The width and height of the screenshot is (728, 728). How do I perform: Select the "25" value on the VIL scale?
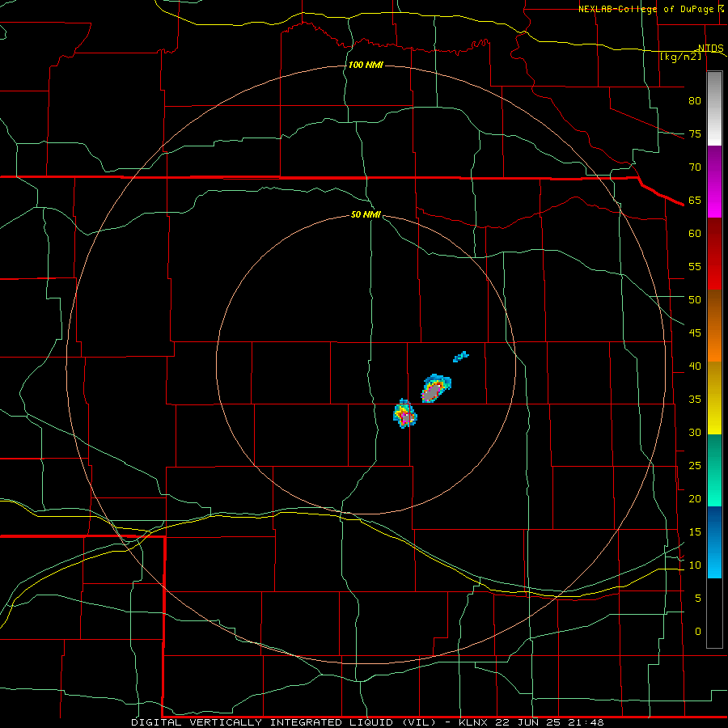695,466
